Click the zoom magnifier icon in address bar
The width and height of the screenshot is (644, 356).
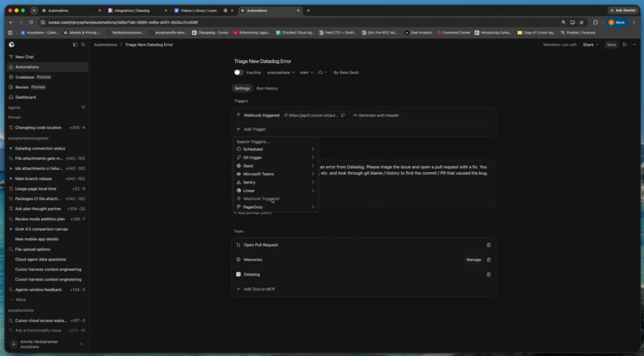pyautogui.click(x=563, y=22)
